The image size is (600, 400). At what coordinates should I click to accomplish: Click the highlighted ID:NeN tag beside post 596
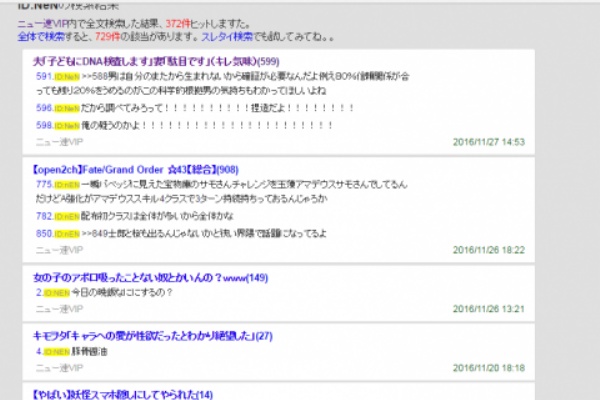[67, 109]
